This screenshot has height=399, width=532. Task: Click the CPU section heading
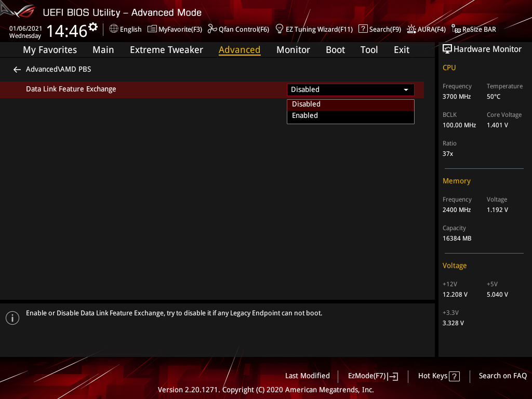point(449,68)
